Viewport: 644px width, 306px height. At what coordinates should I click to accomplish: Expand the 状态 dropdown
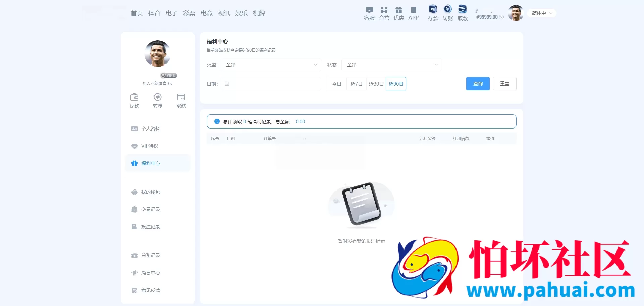pos(392,65)
